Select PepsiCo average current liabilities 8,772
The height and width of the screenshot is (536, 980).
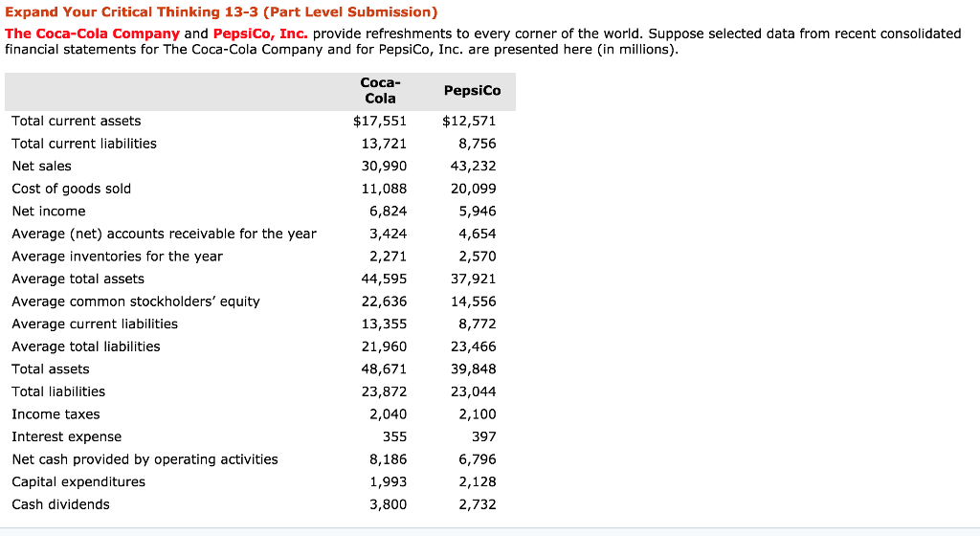pos(478,324)
